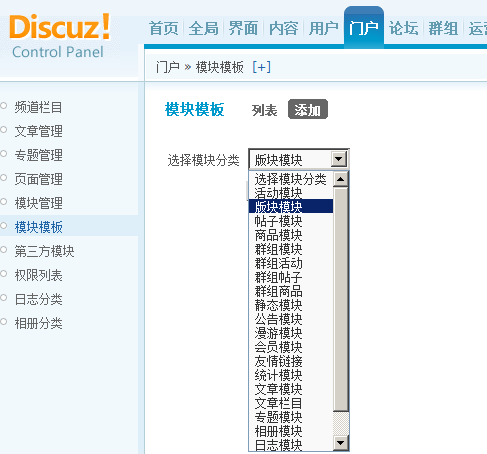
Task: Open 第三方模块 from the sidebar
Action: pos(44,251)
